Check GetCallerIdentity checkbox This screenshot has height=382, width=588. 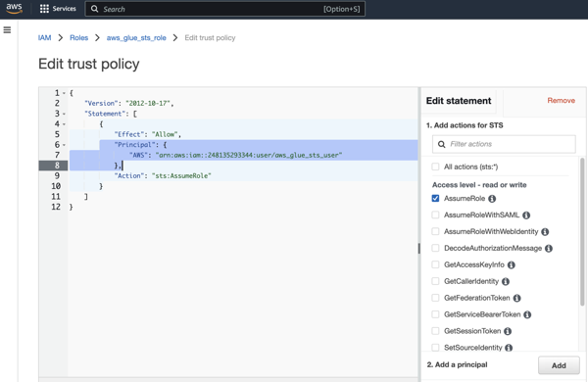(435, 281)
